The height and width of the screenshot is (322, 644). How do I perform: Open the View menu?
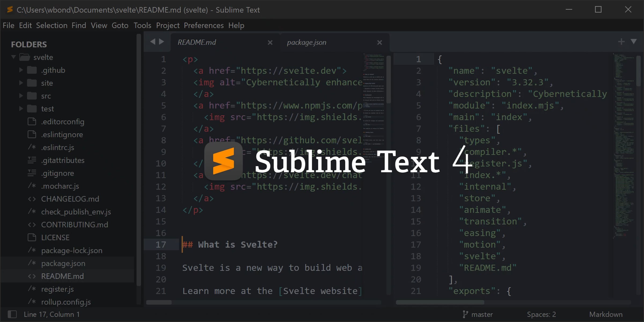point(99,25)
